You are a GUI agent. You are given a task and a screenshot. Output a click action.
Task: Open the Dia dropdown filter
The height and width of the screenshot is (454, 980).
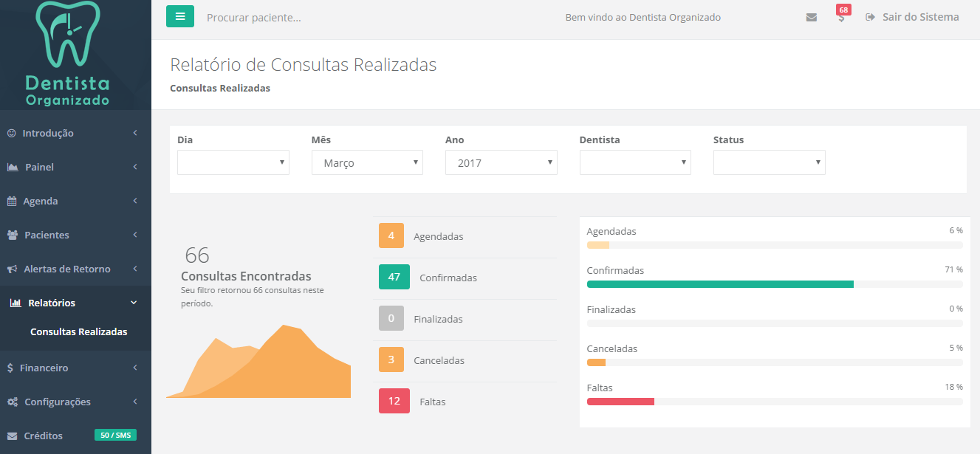click(x=233, y=162)
